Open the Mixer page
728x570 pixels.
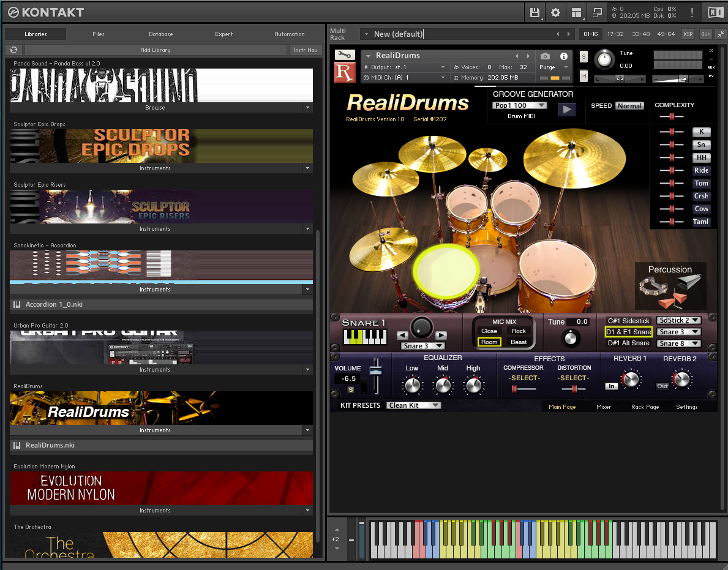604,407
